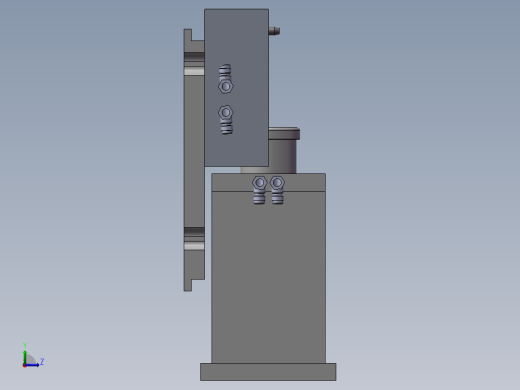
Task: Click the coordinate axis triad
Action: (33, 355)
